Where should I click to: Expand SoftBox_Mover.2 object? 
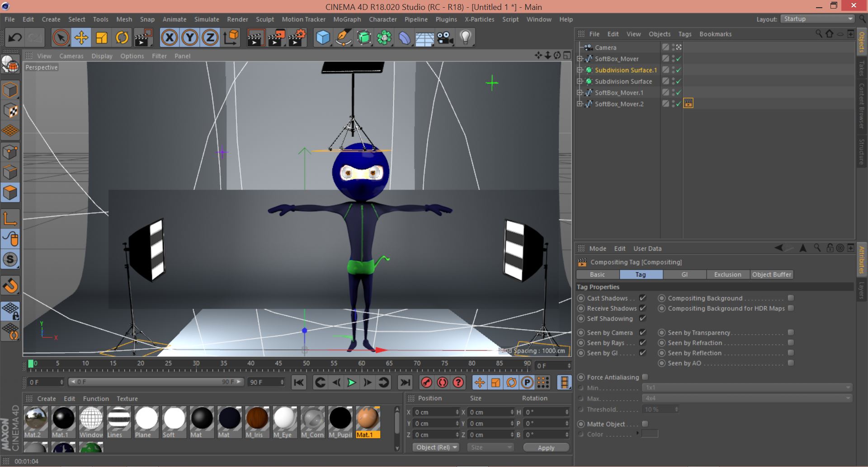[x=580, y=104]
